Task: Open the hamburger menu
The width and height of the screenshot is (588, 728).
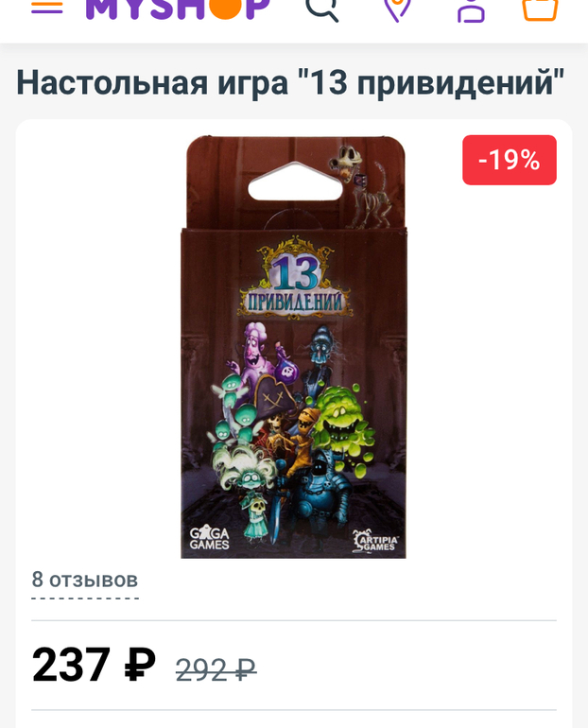Action: pyautogui.click(x=47, y=7)
